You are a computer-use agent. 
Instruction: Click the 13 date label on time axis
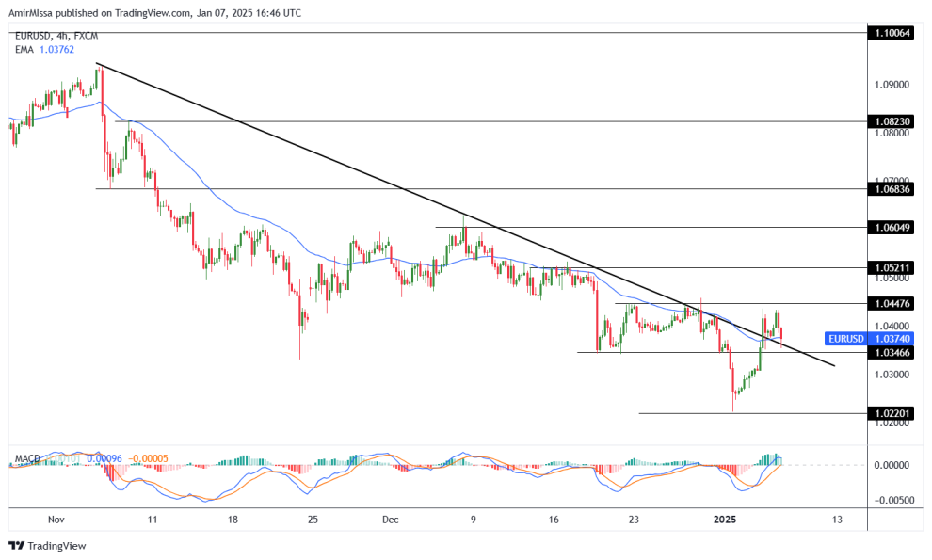(837, 520)
